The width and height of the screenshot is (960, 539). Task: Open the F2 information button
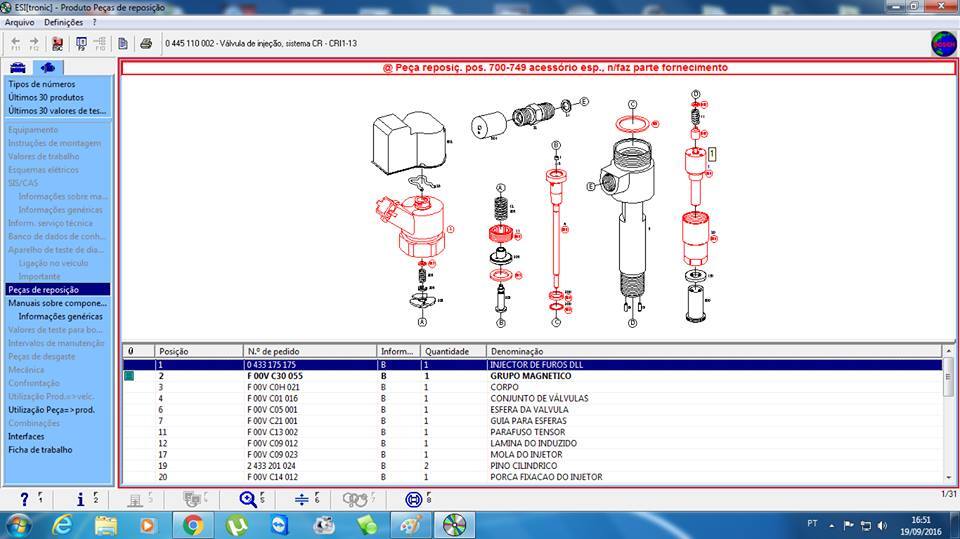point(80,500)
